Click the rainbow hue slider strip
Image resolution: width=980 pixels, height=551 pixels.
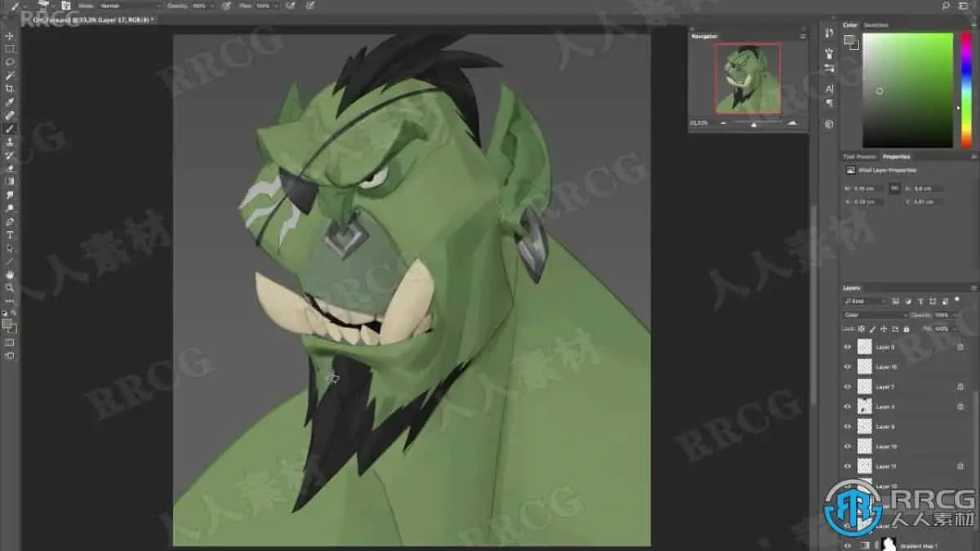pyautogui.click(x=967, y=90)
